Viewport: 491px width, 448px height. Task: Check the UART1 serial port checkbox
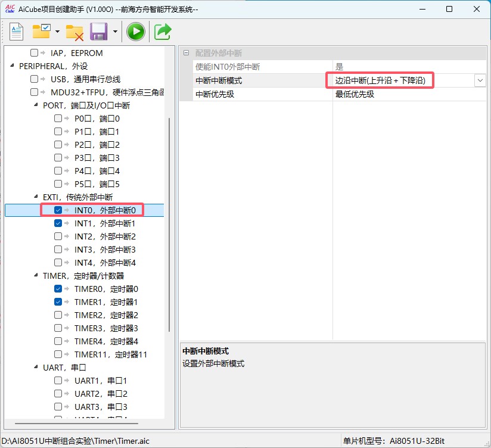coord(58,380)
